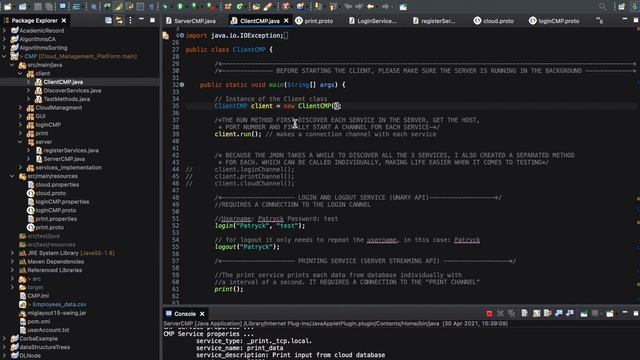This screenshot has height=360, width=640.
Task: Click the client.run() statement on line 39
Action: (x=238, y=134)
